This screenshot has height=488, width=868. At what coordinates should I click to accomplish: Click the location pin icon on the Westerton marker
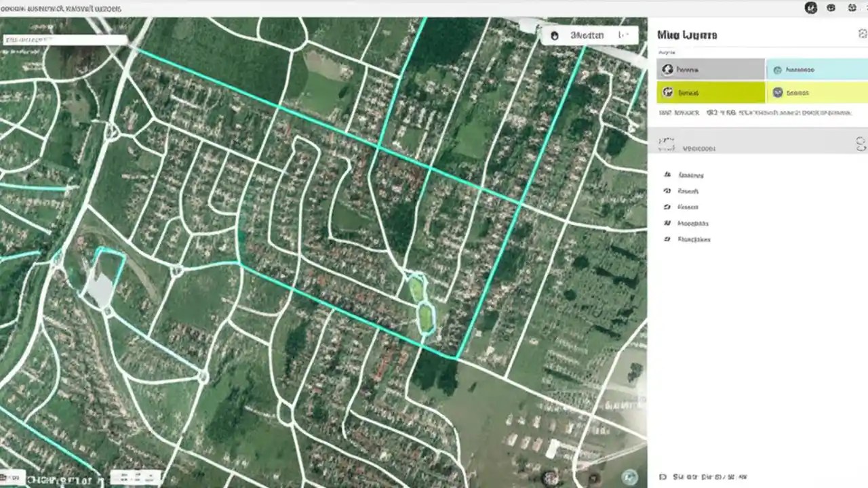pyautogui.click(x=555, y=35)
